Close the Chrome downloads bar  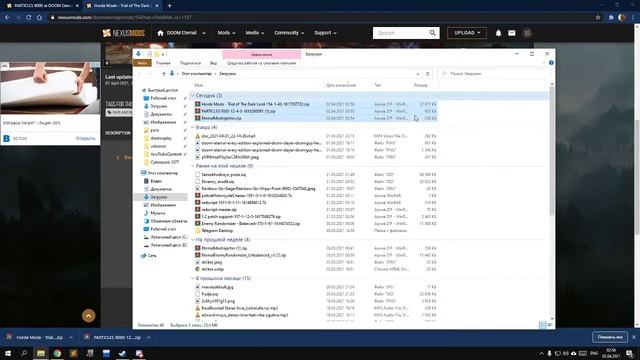point(634,337)
